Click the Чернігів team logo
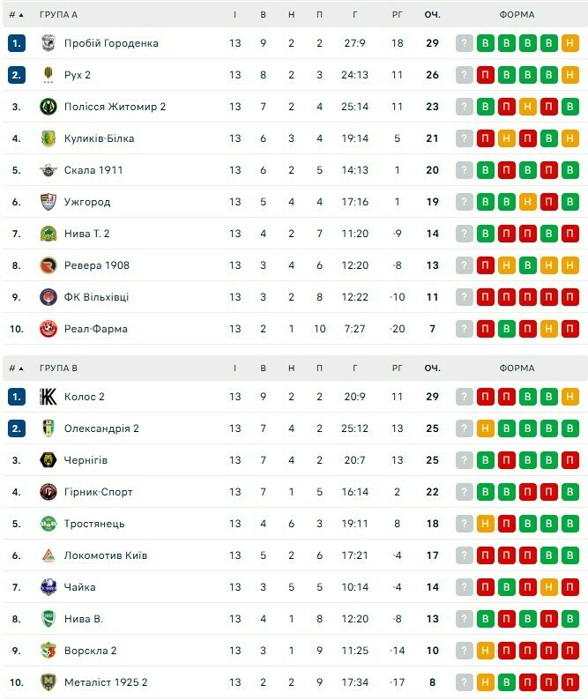This screenshot has width=588, height=700. tap(48, 460)
